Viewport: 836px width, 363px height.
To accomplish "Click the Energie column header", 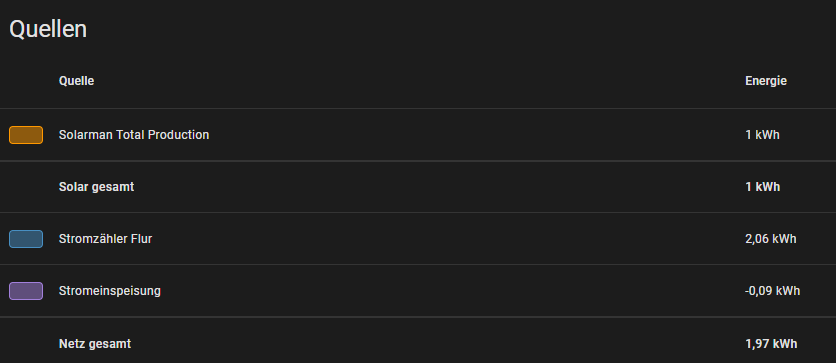I will coord(766,81).
